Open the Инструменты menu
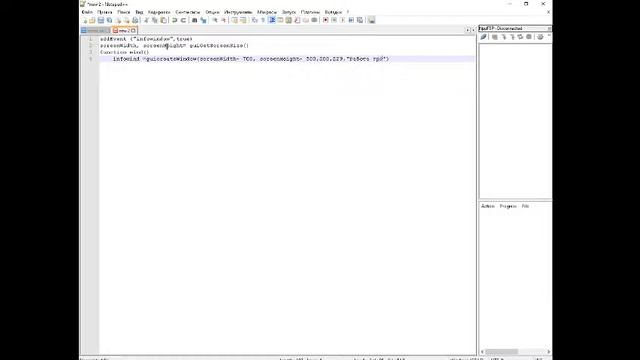640x360 pixels. click(238, 12)
